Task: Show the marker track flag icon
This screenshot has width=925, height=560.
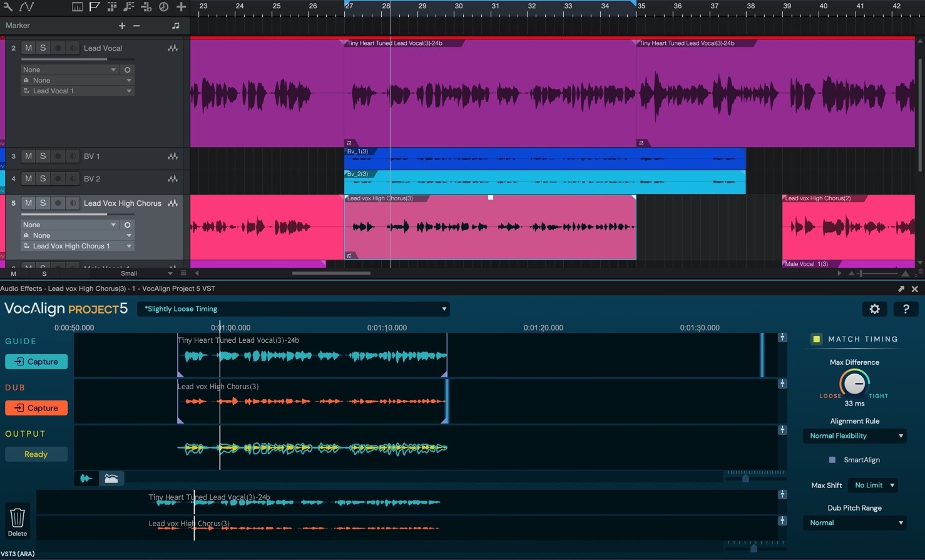Action: click(x=95, y=7)
